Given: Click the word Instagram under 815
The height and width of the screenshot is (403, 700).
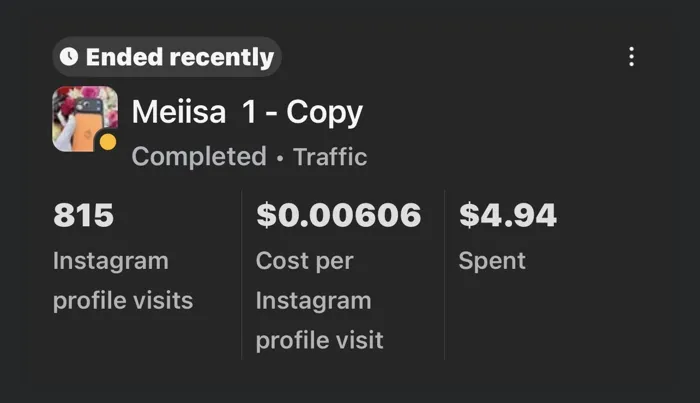Looking at the screenshot, I should [110, 261].
